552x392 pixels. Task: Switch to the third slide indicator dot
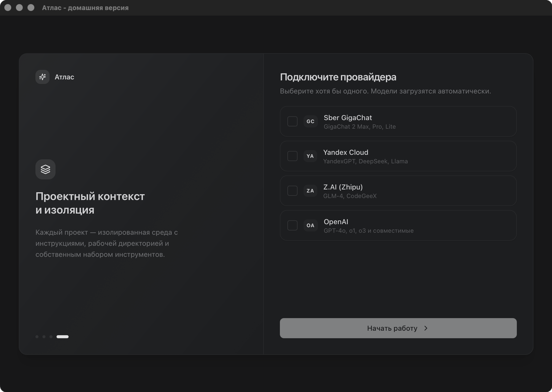pyautogui.click(x=51, y=337)
